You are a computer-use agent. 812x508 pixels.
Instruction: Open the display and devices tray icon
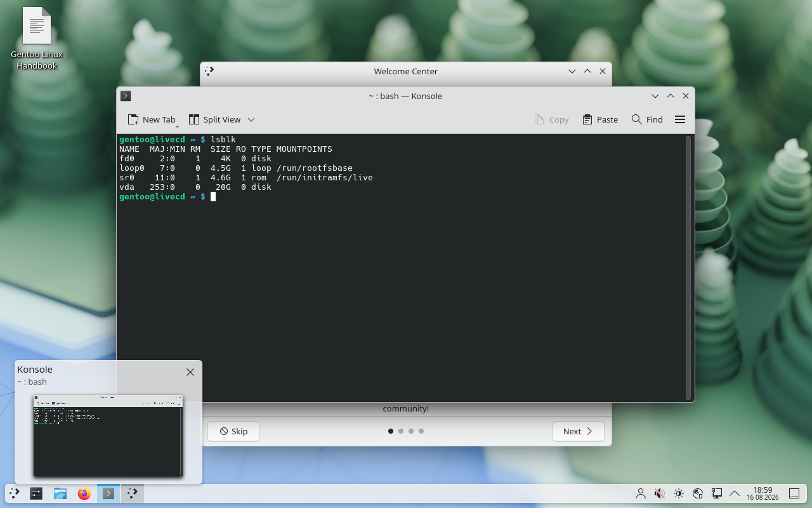[x=717, y=493]
